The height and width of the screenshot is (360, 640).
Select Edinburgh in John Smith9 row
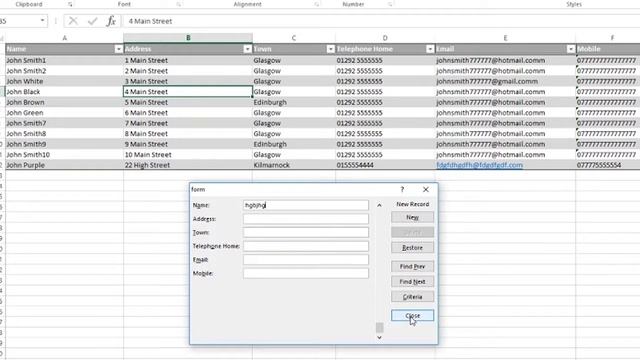pos(294,144)
